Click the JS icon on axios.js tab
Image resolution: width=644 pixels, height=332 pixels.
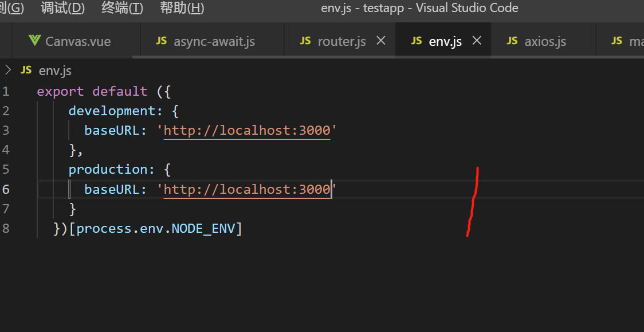tap(512, 41)
